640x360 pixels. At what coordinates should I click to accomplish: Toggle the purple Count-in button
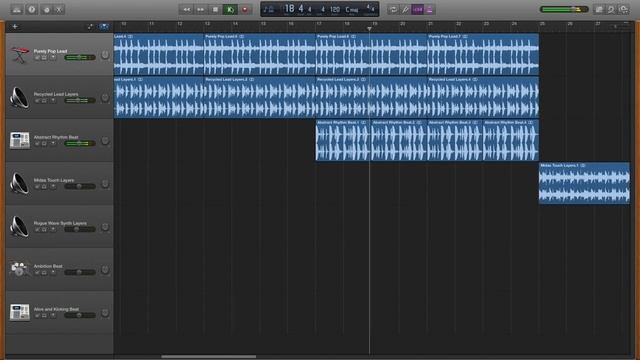point(418,9)
